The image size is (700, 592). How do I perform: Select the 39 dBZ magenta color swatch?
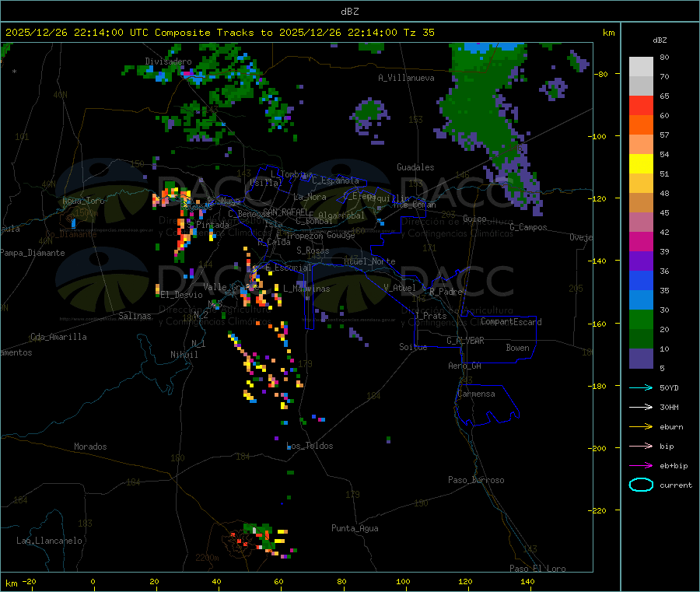pos(641,241)
